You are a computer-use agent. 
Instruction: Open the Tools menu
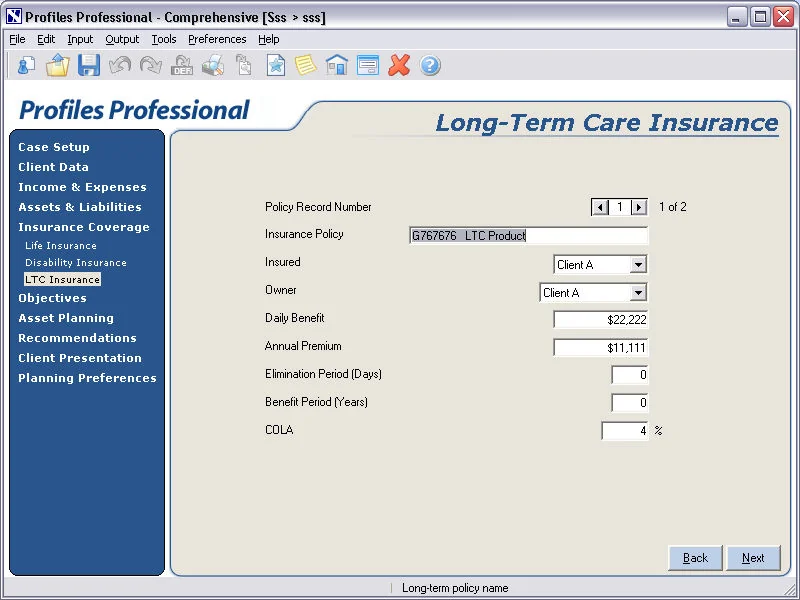[164, 39]
